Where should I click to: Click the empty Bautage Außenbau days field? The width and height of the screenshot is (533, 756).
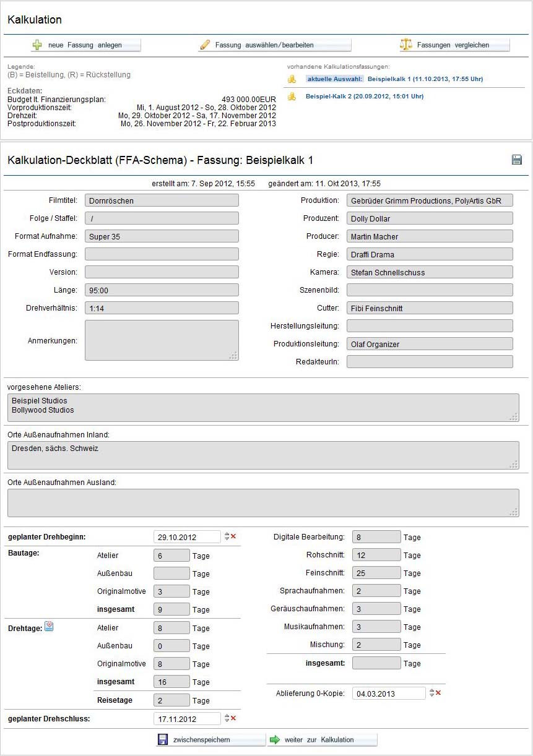coord(171,573)
